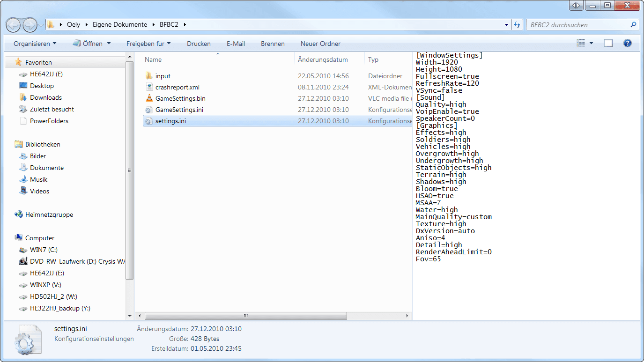Expand the Öffnen dropdown arrow
The width and height of the screenshot is (644, 362).
[x=109, y=44]
